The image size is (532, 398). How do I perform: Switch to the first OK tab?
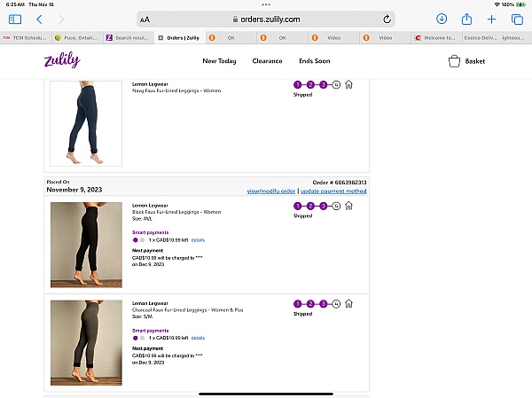click(231, 37)
